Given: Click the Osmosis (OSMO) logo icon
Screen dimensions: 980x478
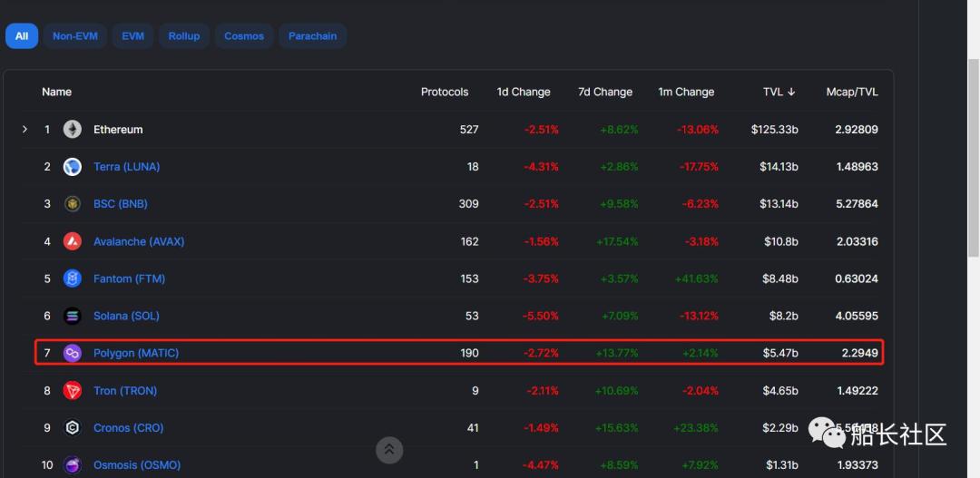Looking at the screenshot, I should (73, 465).
